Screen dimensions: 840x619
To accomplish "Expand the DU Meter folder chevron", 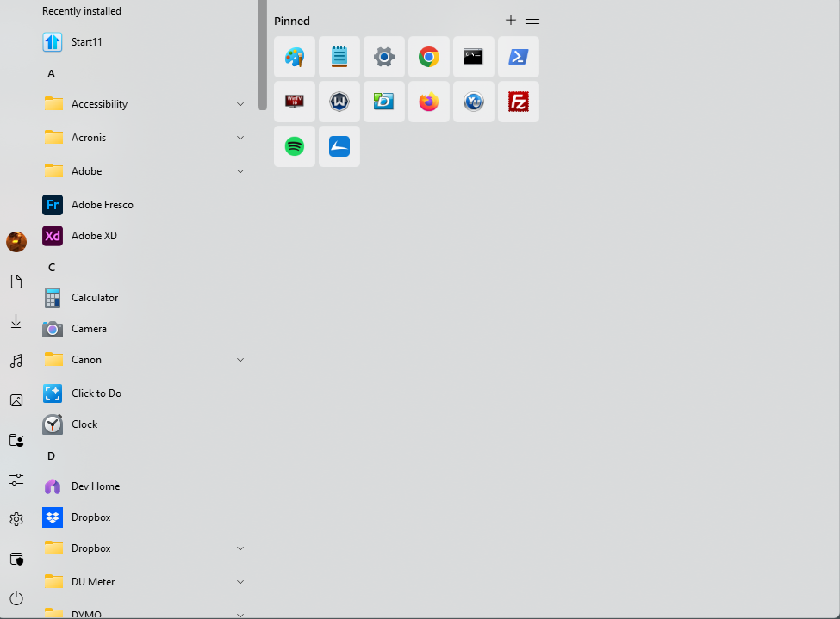I will (x=240, y=582).
